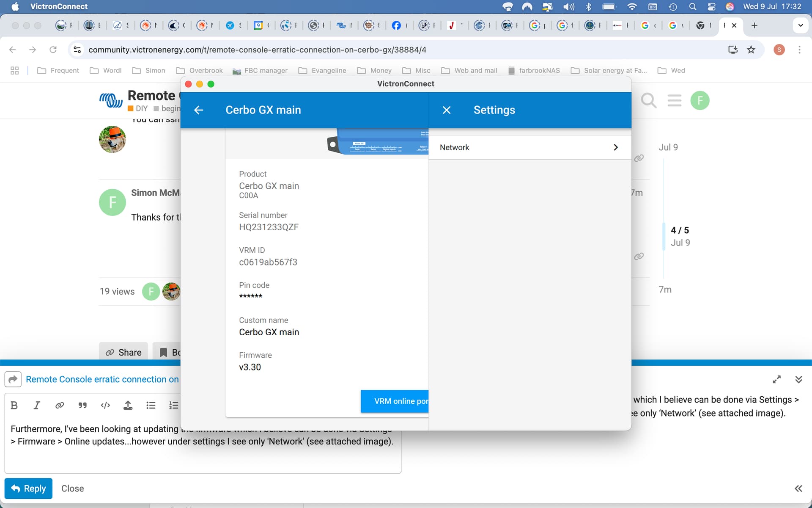This screenshot has width=812, height=508.
Task: Open Simon's green F post avatar
Action: coord(112,202)
